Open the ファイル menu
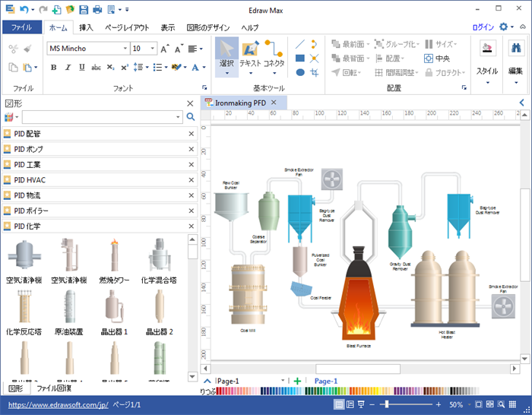Image resolution: width=532 pixels, height=415 pixels. coord(21,27)
